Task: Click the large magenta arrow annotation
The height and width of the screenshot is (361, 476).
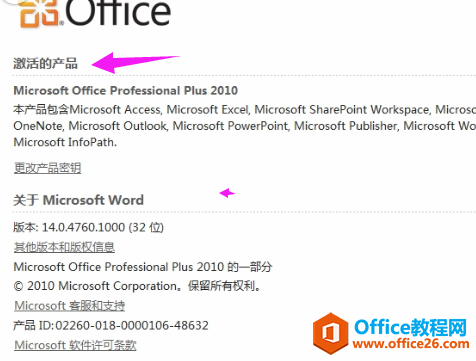Action: tap(135, 62)
